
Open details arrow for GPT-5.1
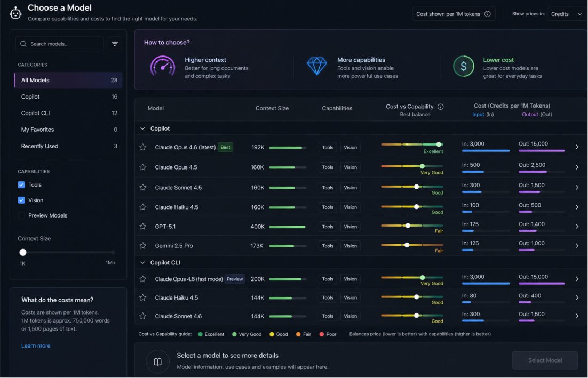[x=577, y=226]
